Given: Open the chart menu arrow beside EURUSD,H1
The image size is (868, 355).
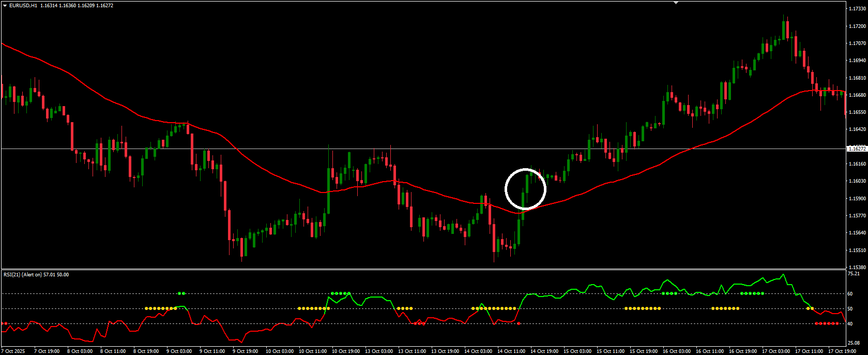Looking at the screenshot, I should pyautogui.click(x=5, y=5).
